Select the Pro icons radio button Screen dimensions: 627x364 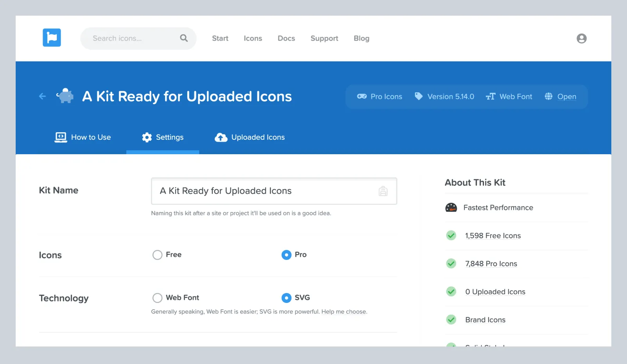point(286,255)
